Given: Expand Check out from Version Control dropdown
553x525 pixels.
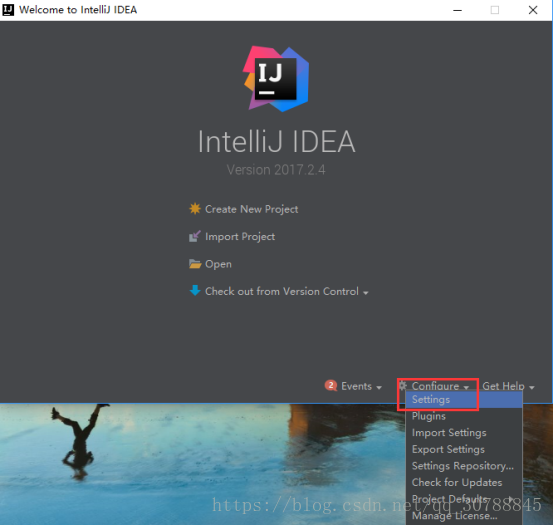Looking at the screenshot, I should 286,292.
